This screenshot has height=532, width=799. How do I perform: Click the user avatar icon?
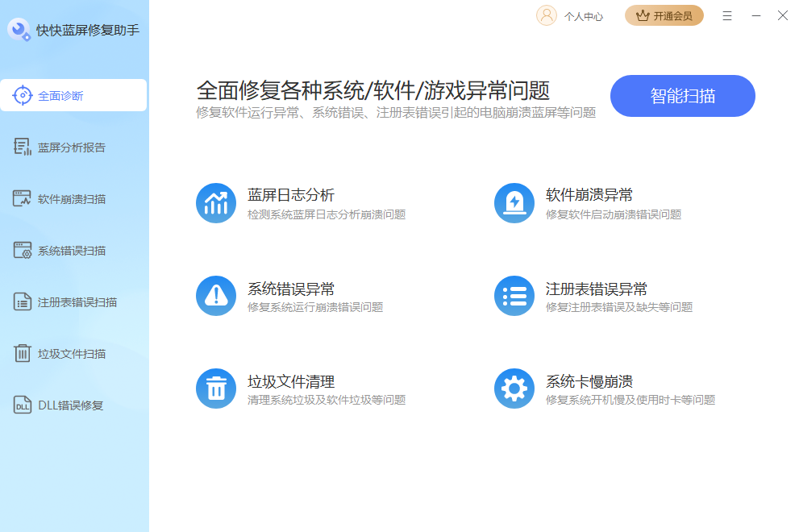point(547,15)
